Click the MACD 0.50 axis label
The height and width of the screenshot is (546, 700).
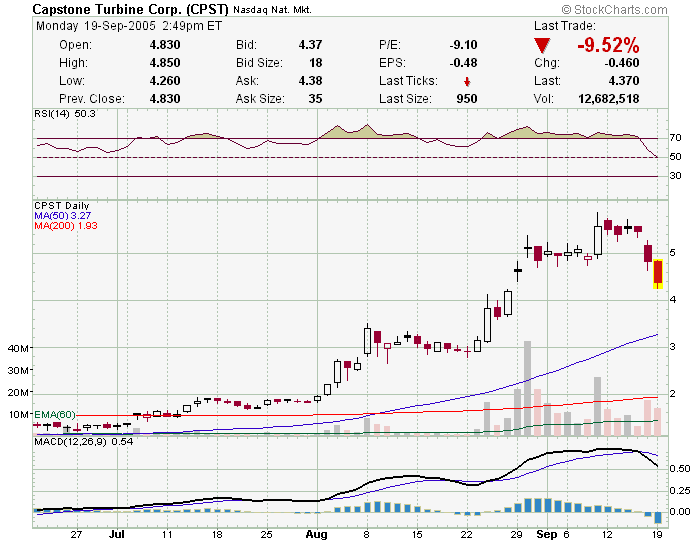(x=680, y=469)
